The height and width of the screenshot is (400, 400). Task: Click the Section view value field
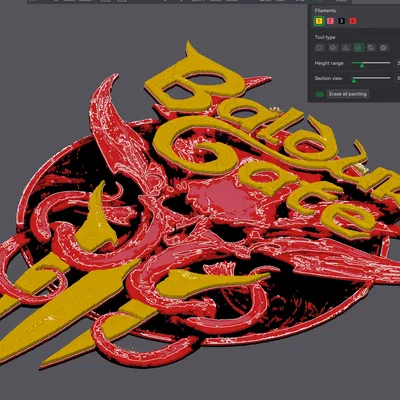point(397,78)
